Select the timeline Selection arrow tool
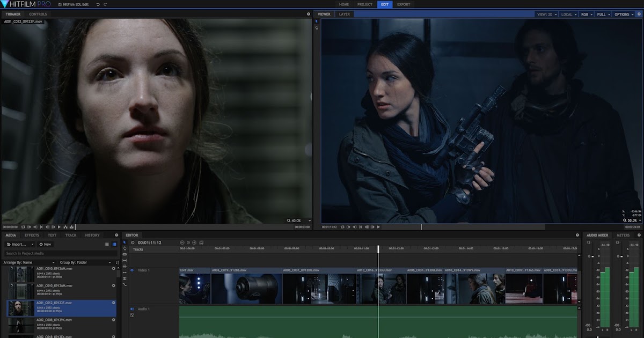The width and height of the screenshot is (644, 338). click(124, 242)
